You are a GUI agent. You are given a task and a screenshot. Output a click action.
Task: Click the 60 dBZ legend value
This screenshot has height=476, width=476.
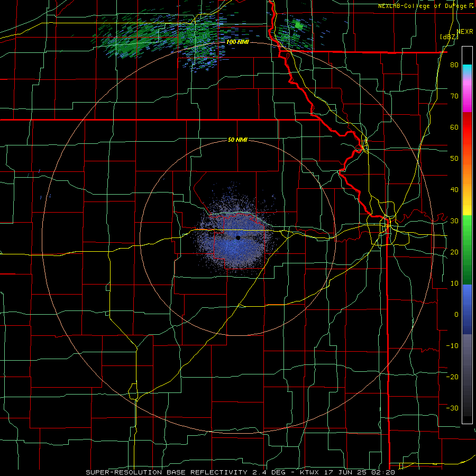[x=454, y=127]
